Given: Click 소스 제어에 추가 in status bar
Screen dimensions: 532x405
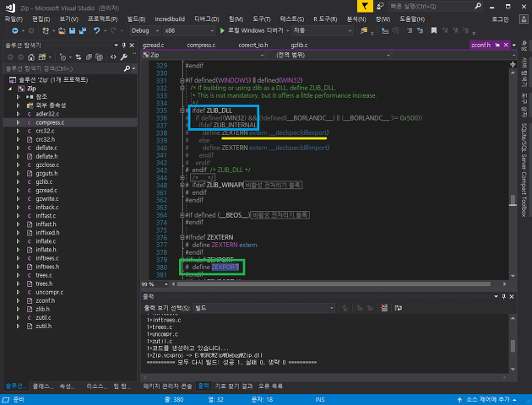Looking at the screenshot, I should 487,400.
